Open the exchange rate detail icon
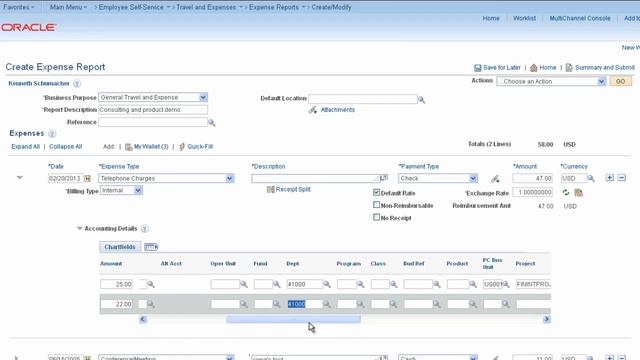The image size is (640, 360). pyautogui.click(x=578, y=192)
